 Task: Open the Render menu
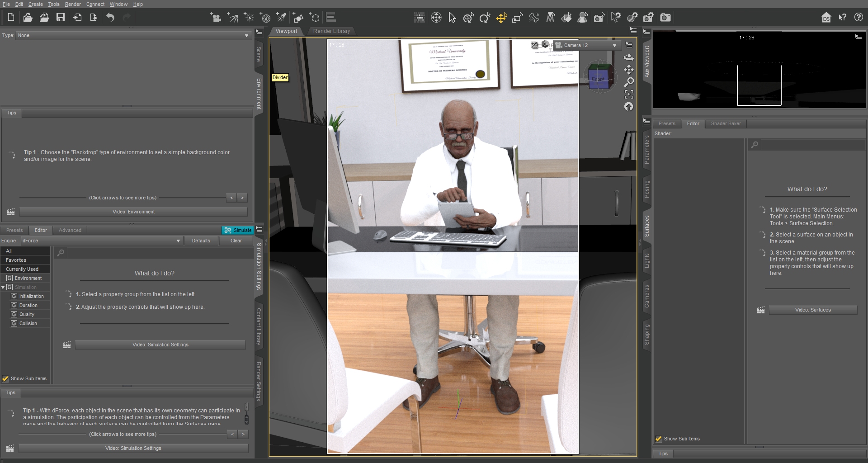[x=72, y=4]
